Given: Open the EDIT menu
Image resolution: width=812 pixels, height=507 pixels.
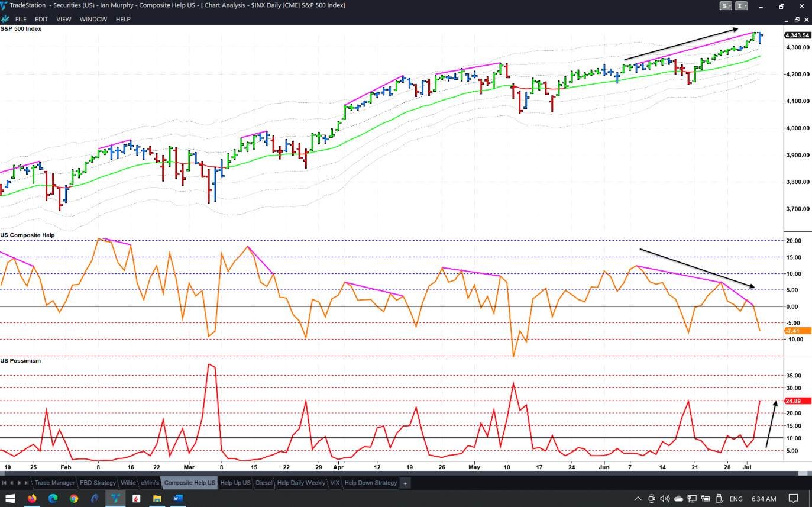Looking at the screenshot, I should coord(41,19).
